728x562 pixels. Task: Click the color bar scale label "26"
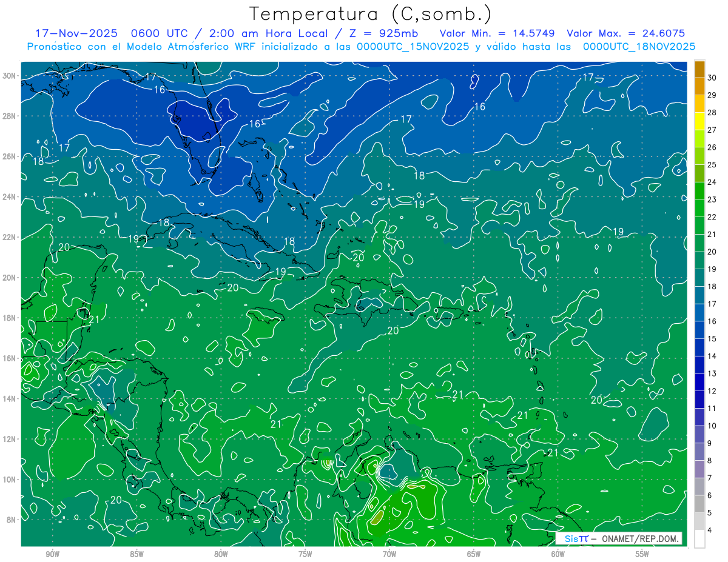pyautogui.click(x=712, y=147)
